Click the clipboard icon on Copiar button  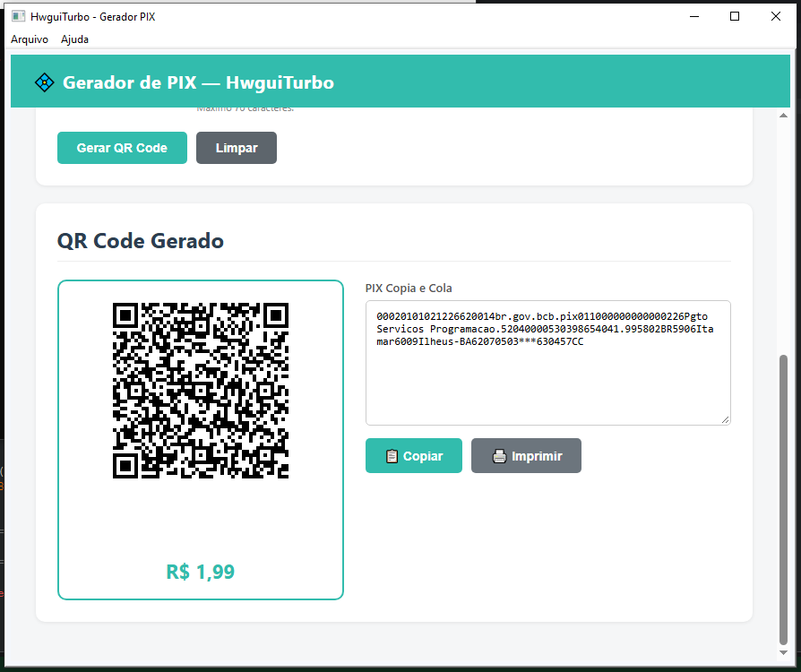[392, 456]
